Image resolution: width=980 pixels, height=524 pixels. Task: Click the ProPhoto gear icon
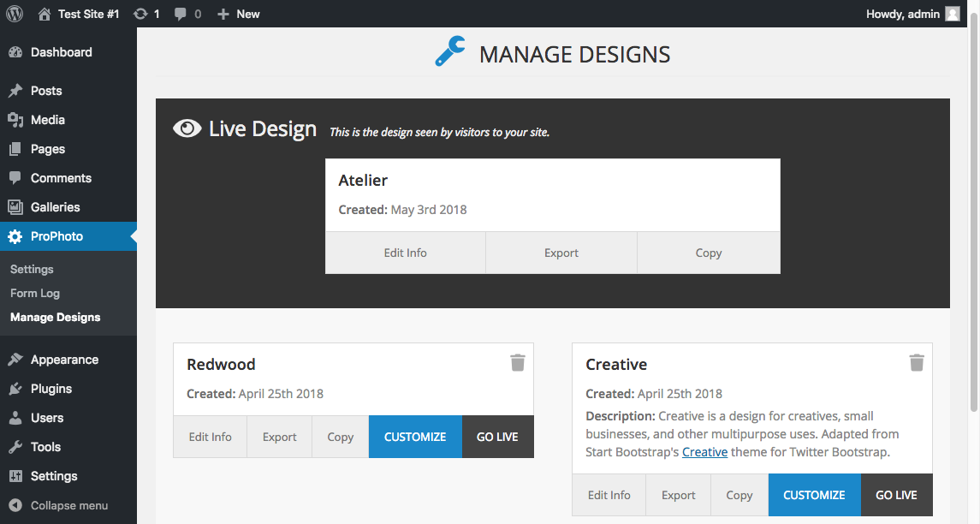pos(15,236)
